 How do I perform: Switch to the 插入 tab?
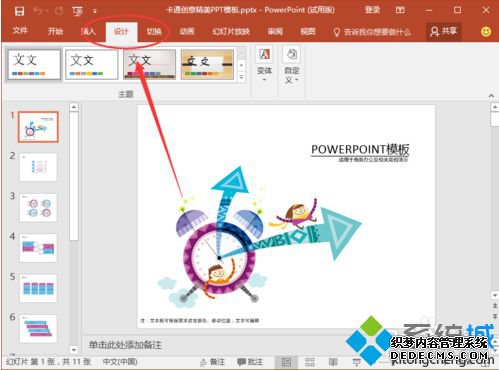[x=88, y=31]
